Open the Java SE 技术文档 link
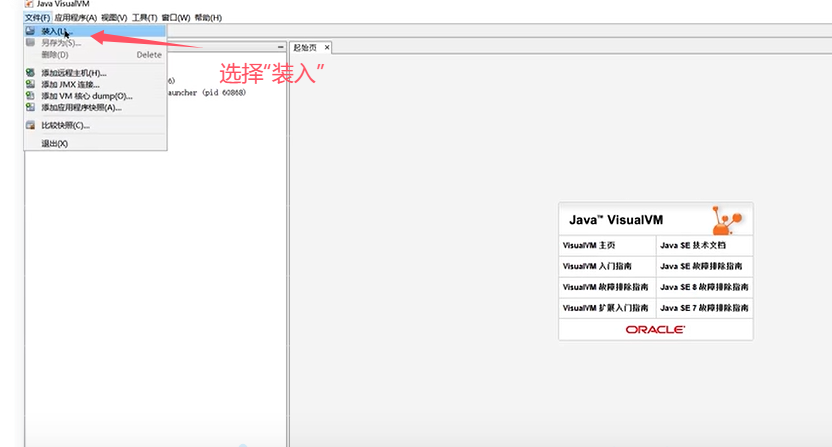 [692, 245]
